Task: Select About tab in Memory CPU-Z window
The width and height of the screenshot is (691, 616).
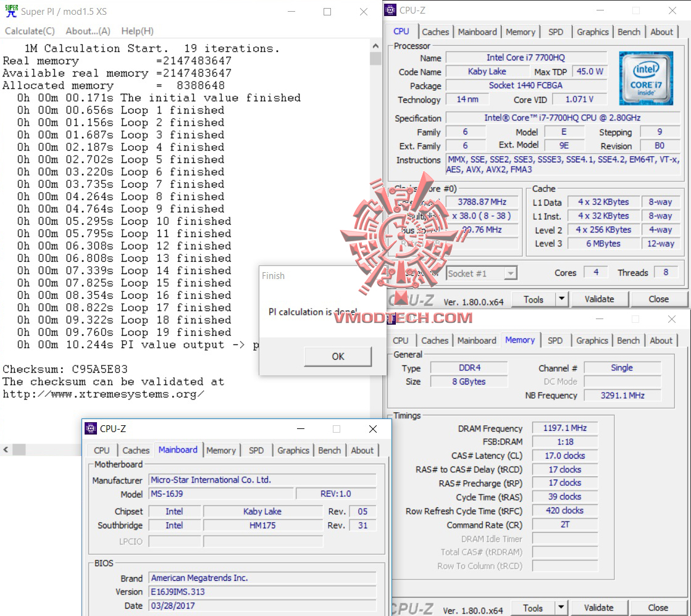Action: click(x=661, y=341)
